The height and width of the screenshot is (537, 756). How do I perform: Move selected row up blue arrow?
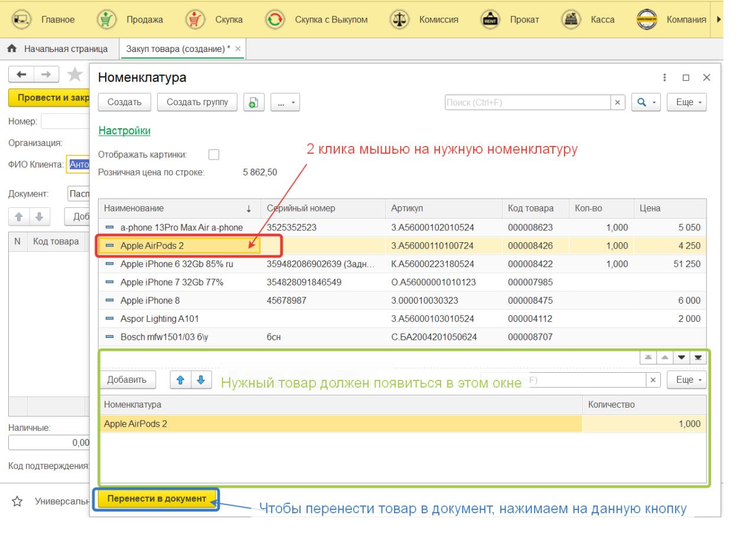[180, 380]
